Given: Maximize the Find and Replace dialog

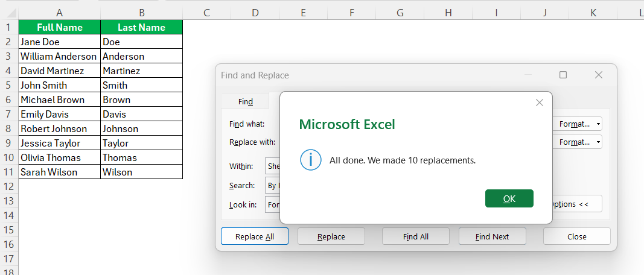Looking at the screenshot, I should click(563, 75).
